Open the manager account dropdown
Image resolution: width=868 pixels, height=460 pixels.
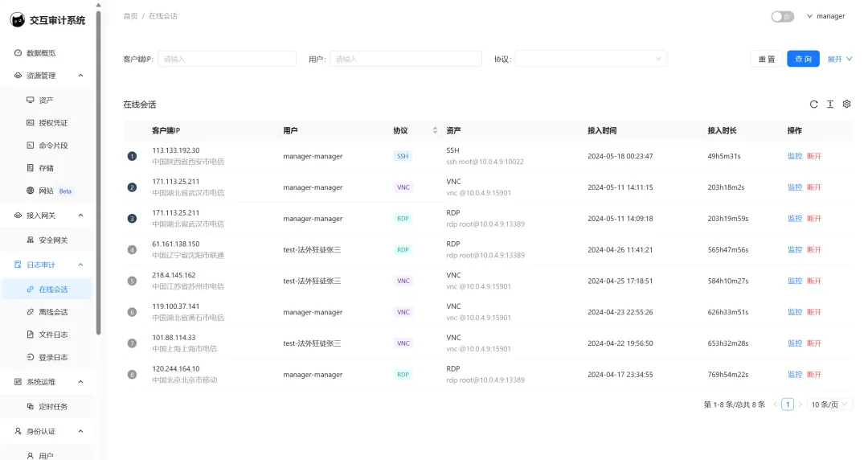[825, 16]
